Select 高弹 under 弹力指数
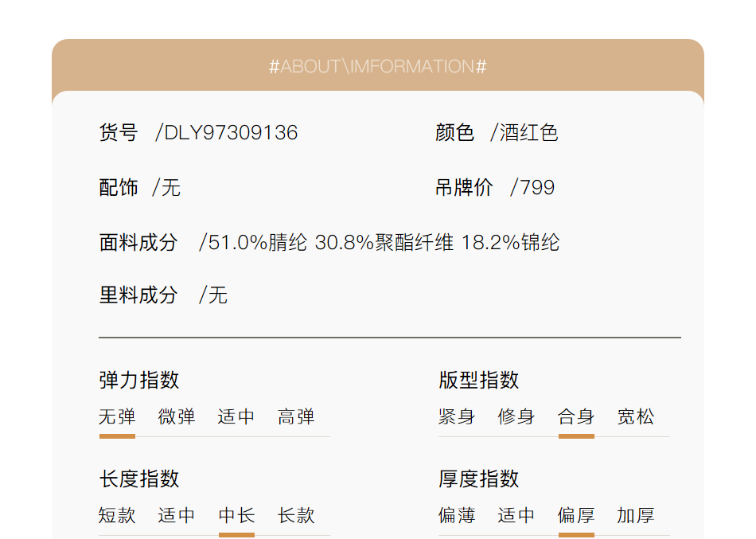The width and height of the screenshot is (756, 539). coord(296,417)
